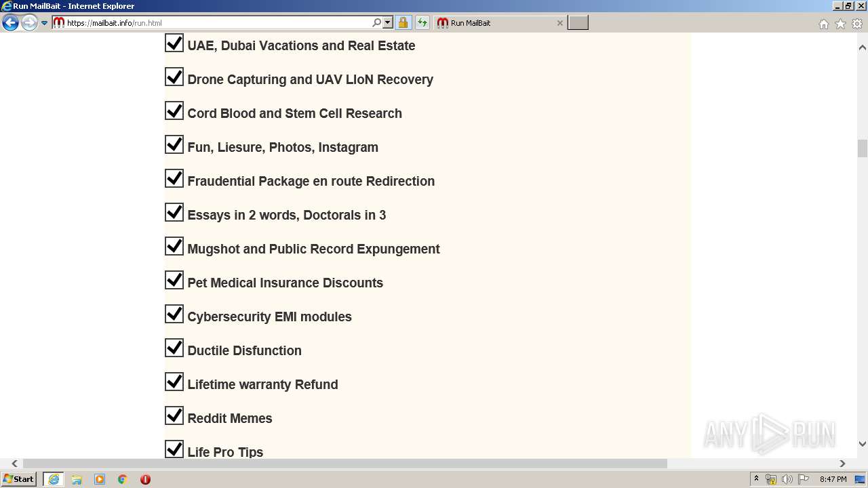Image resolution: width=868 pixels, height=488 pixels.
Task: Uncheck Cord Blood and Stem Cell Research
Action: (x=174, y=111)
